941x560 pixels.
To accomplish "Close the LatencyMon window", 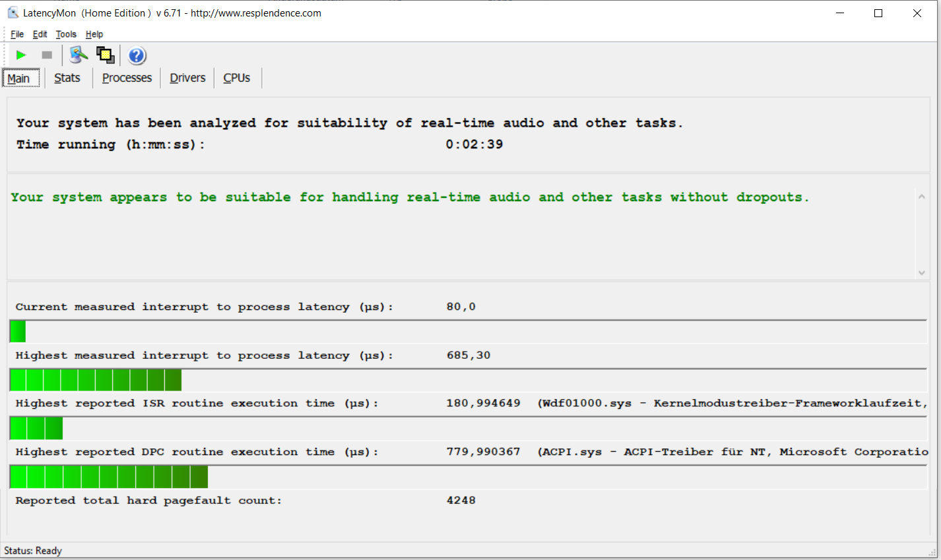I will pos(917,13).
